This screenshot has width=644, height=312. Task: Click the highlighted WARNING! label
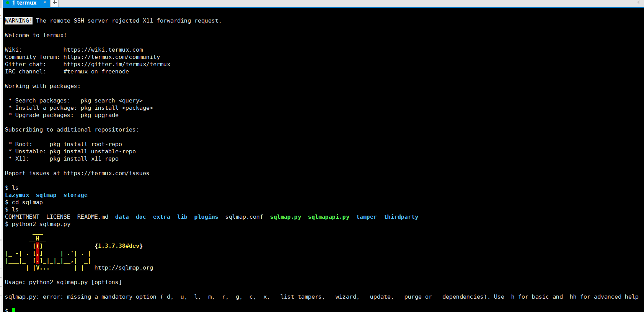(19, 21)
